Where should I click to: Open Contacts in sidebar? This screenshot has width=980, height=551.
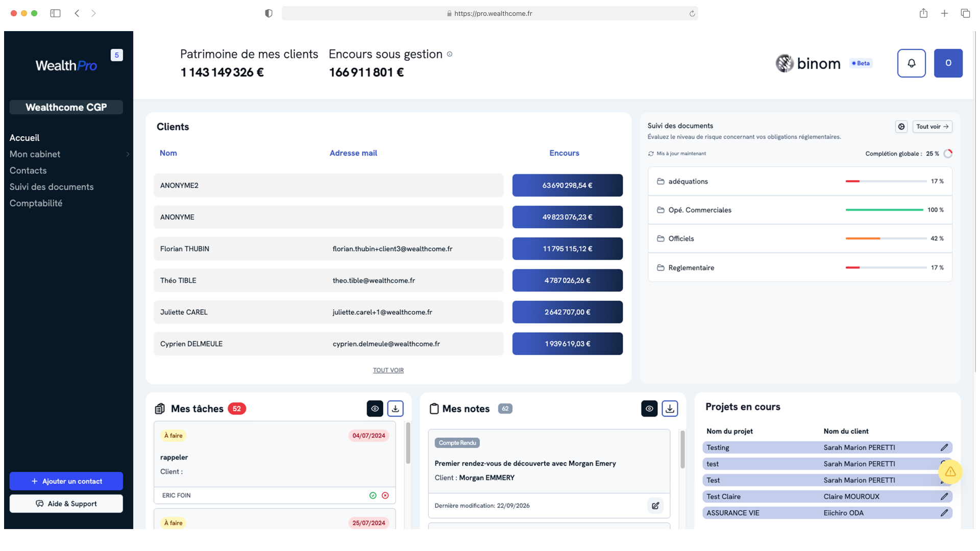coord(28,170)
